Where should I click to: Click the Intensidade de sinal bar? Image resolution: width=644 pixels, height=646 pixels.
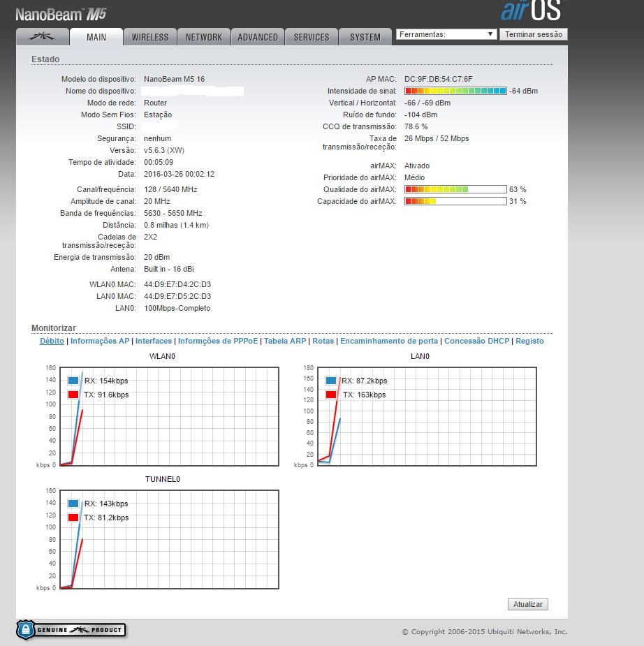pyautogui.click(x=455, y=91)
